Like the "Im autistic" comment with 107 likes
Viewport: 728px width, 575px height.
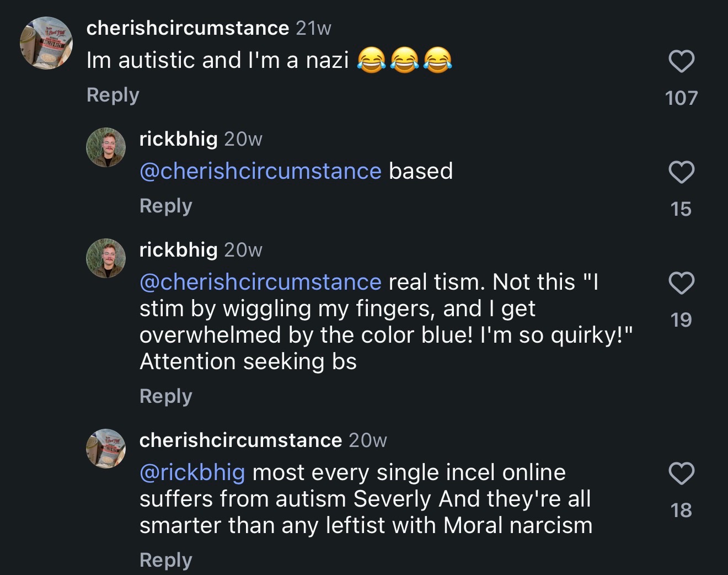[x=682, y=61]
